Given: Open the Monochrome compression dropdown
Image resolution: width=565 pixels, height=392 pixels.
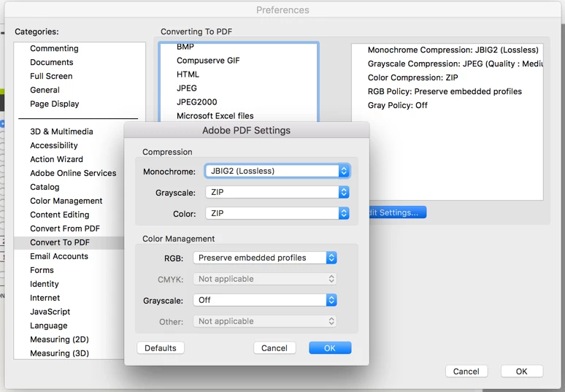Looking at the screenshot, I should (277, 171).
